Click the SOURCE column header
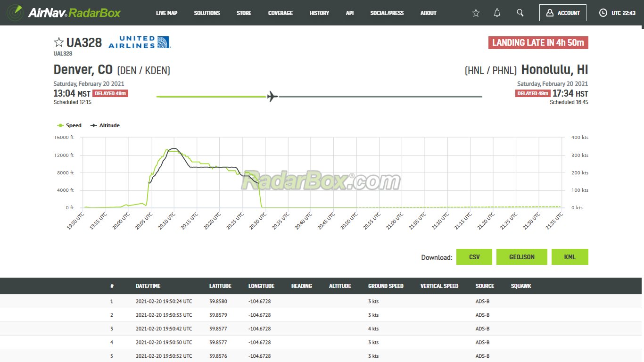This screenshot has width=644, height=362. [x=485, y=286]
